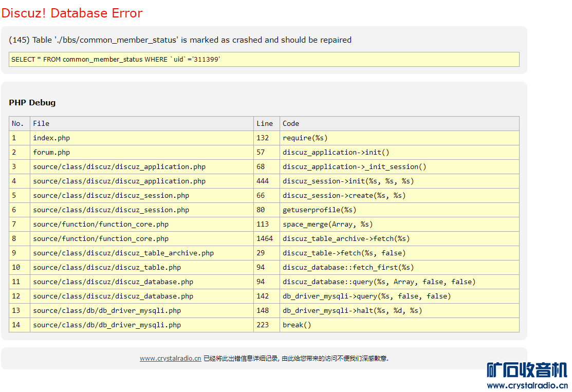Click 'db_driver_mysqli->halt' code cell
572x392 pixels.
[399, 311]
